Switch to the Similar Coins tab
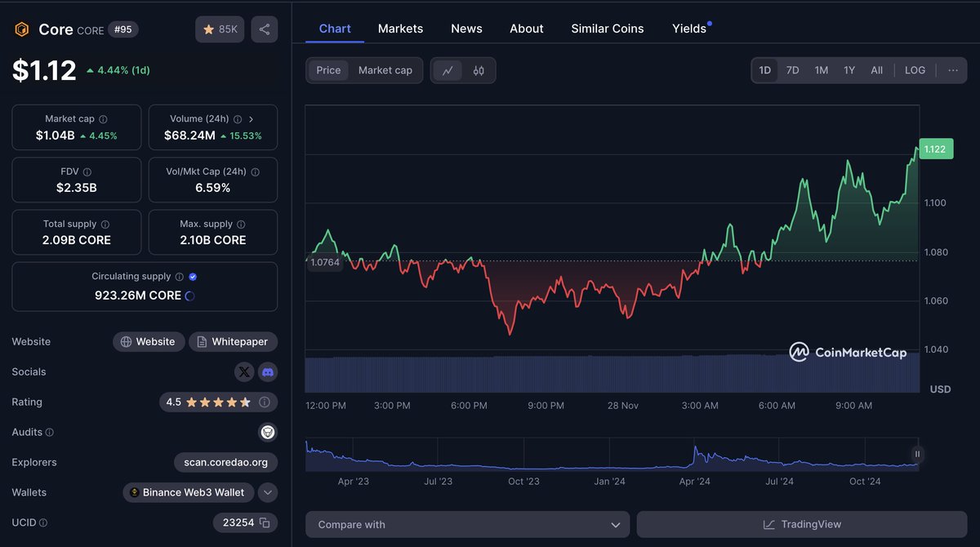This screenshot has width=980, height=547. (608, 29)
